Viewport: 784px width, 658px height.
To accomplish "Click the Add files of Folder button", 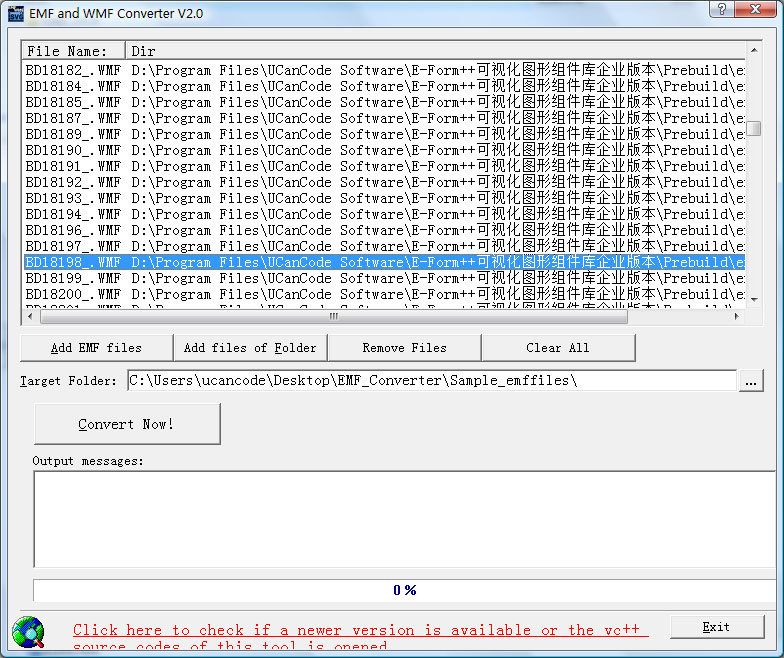I will (250, 348).
